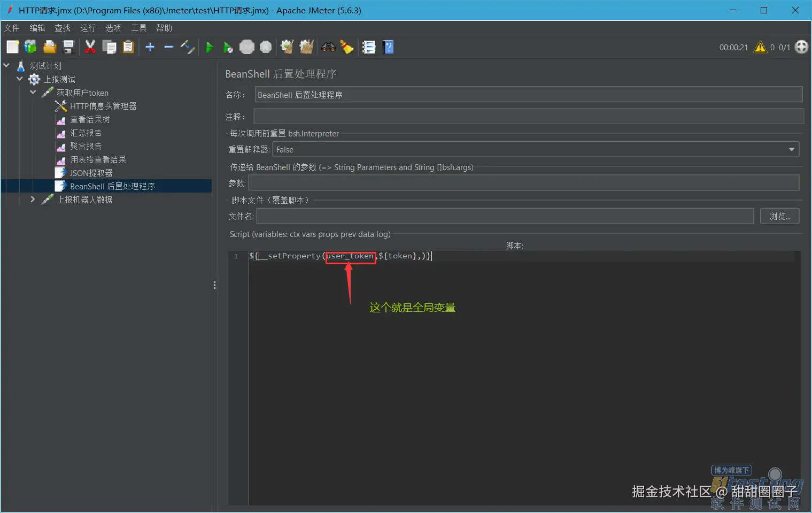Click the blue plus Expand All icon

coord(150,47)
